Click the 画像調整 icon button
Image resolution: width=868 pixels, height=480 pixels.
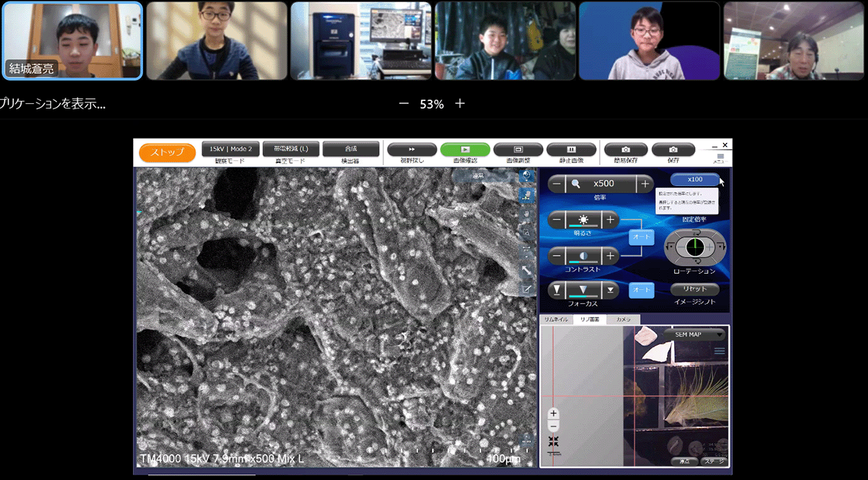pyautogui.click(x=518, y=149)
